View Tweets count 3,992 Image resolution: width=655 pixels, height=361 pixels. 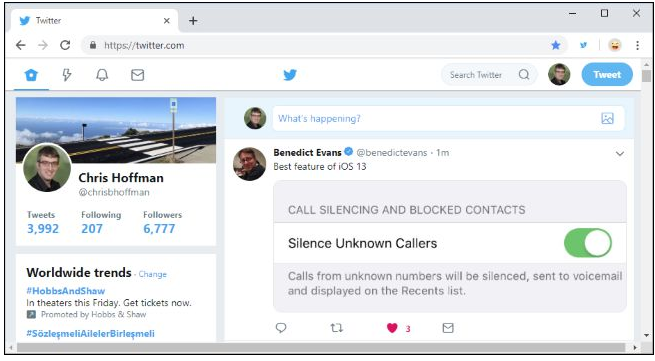[x=43, y=229]
